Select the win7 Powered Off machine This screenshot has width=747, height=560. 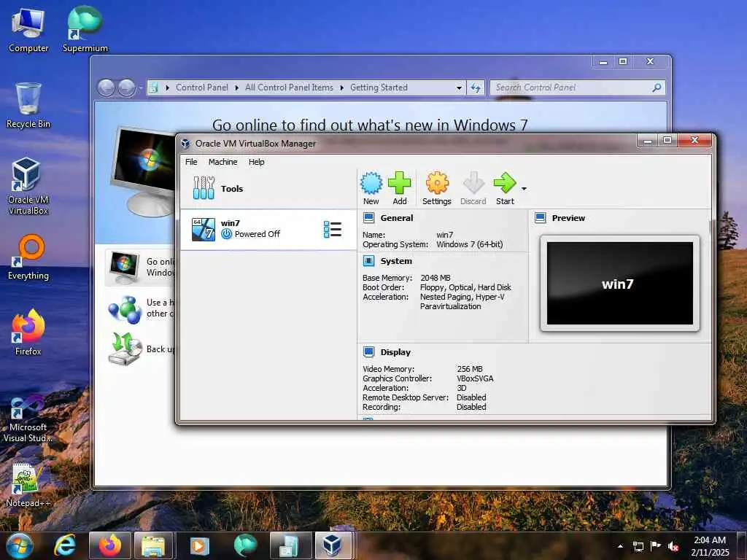point(268,229)
